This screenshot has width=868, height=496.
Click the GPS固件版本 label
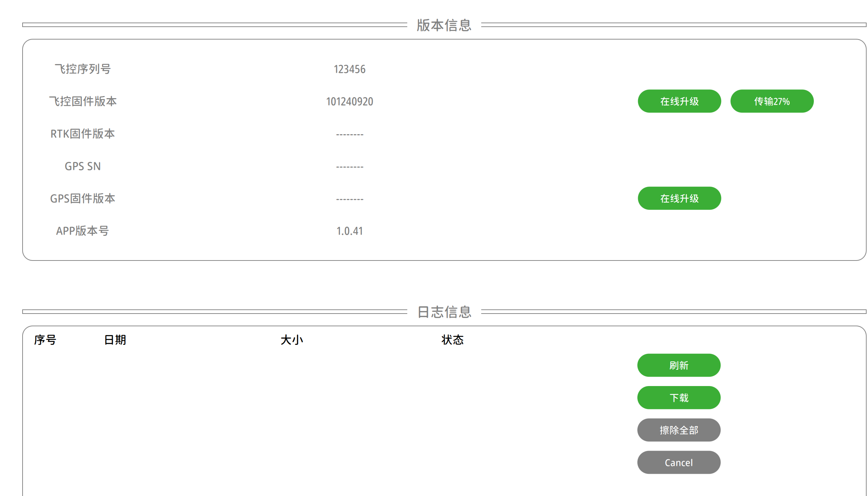[83, 198]
